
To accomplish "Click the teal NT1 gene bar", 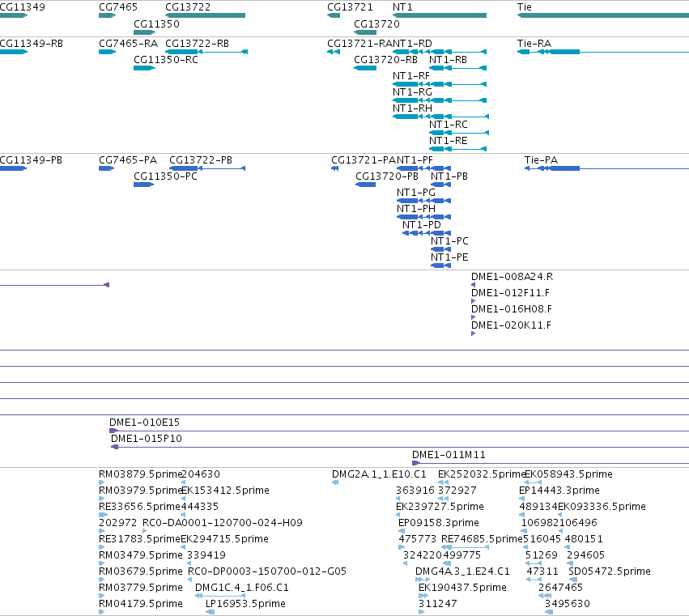I will [440, 15].
